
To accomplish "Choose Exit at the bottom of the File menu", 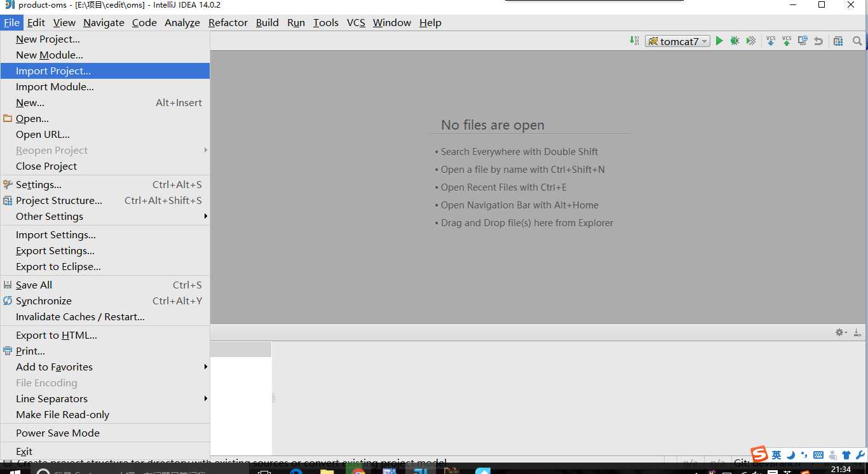I will 105,451.
